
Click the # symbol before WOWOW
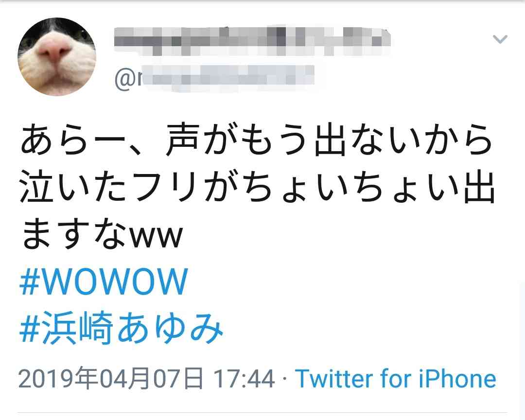pos(30,281)
